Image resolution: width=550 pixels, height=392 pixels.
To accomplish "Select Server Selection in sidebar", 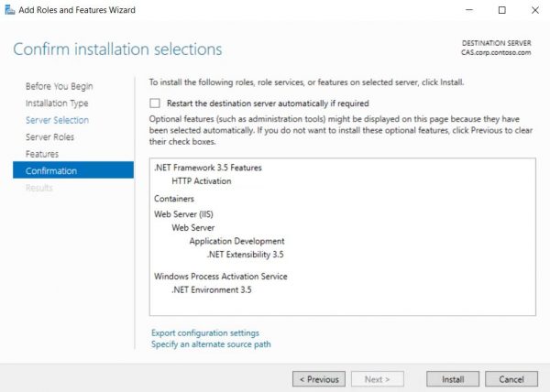I will [57, 120].
